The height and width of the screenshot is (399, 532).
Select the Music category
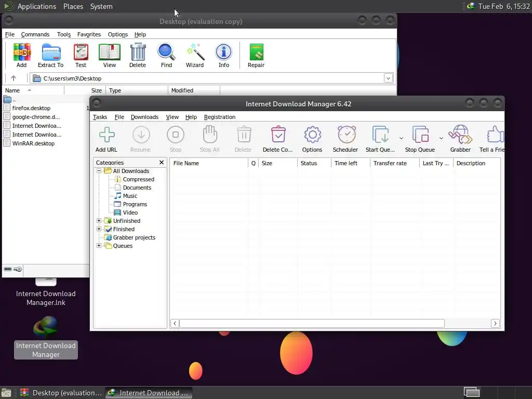click(130, 196)
